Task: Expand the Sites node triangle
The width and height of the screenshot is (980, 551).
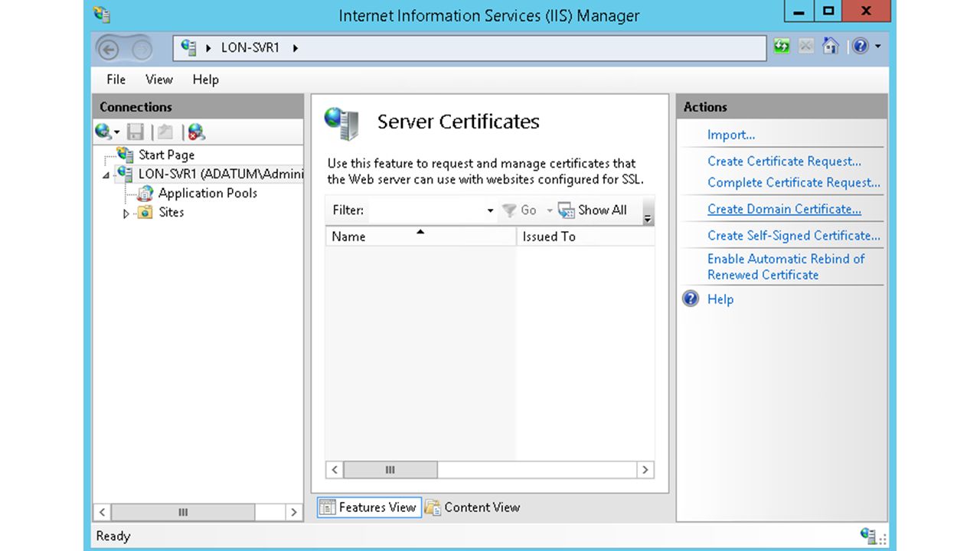Action: pos(126,214)
